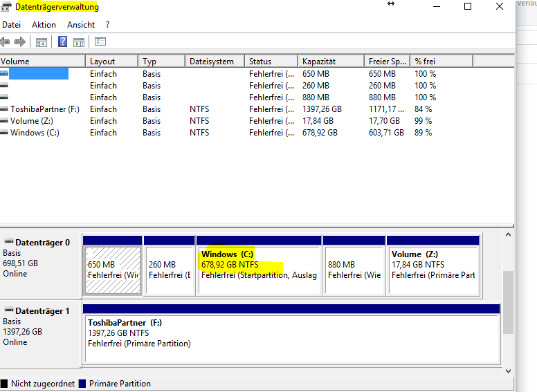Sort by Freier Sp... column header

click(x=388, y=62)
